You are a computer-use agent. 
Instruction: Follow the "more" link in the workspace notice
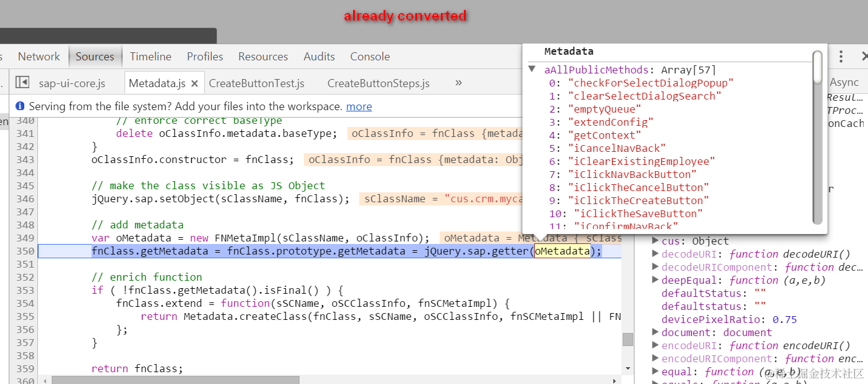point(359,106)
